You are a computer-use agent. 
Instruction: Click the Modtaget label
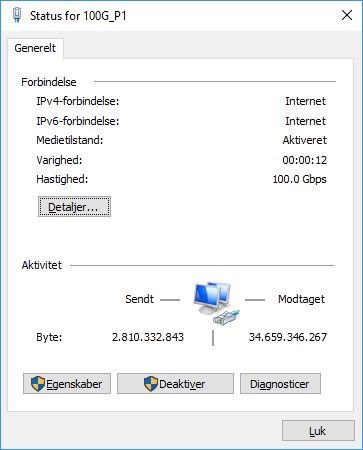pyautogui.click(x=301, y=299)
